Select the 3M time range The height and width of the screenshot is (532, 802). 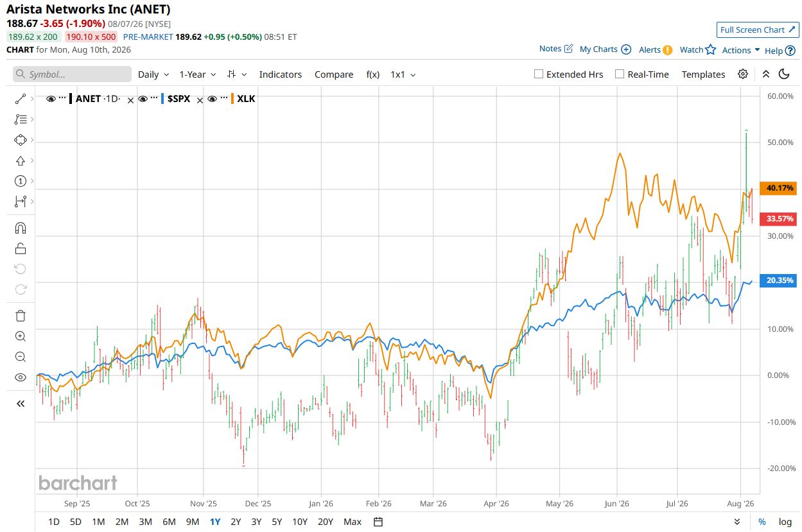[x=146, y=522]
